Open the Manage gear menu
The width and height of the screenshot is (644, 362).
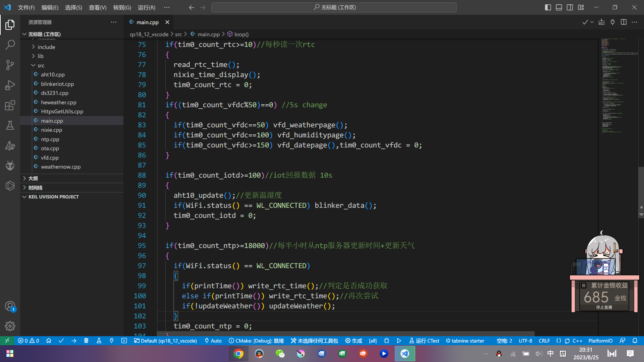10,326
